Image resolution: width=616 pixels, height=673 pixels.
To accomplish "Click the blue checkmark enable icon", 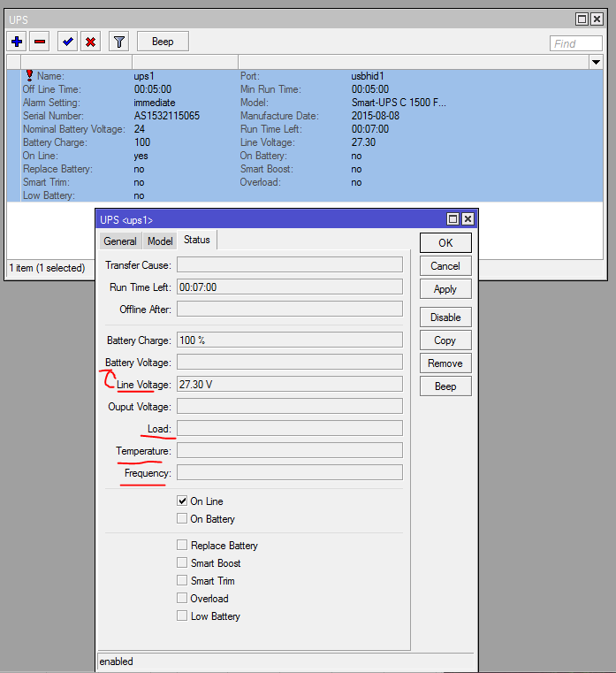I will 67,42.
